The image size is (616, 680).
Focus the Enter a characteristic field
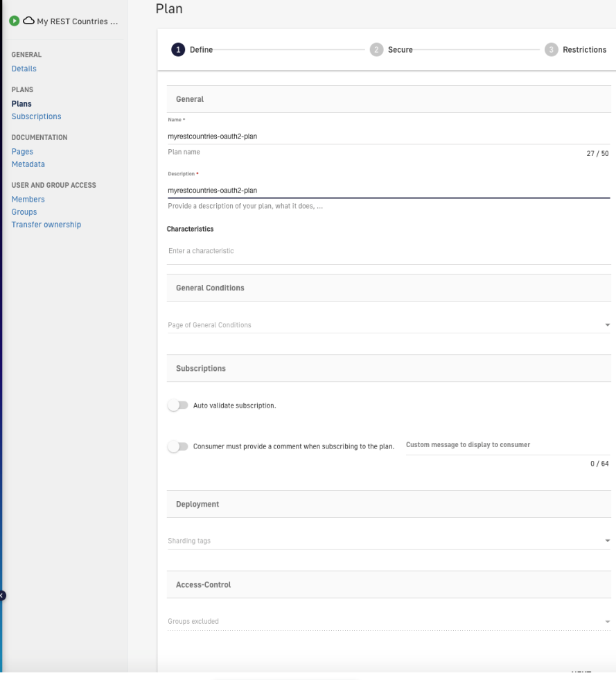(388, 251)
